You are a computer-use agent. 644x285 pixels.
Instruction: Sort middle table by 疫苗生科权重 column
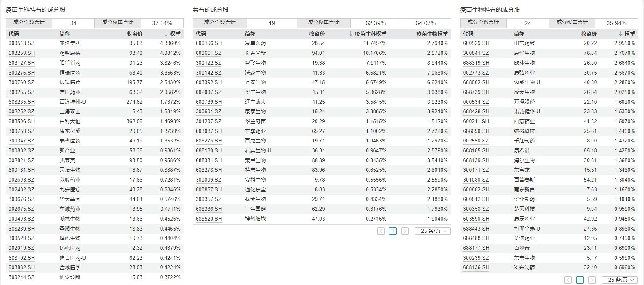[x=368, y=34]
